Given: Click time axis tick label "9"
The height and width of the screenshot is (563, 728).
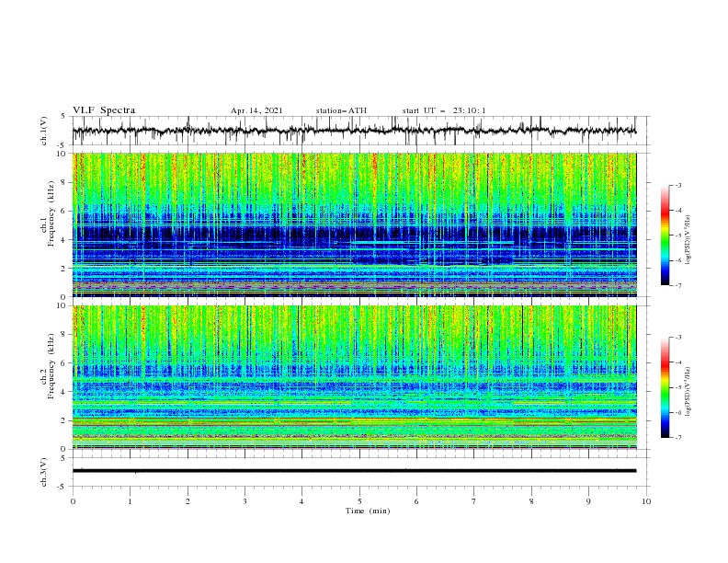Looking at the screenshot, I should click(x=588, y=501).
